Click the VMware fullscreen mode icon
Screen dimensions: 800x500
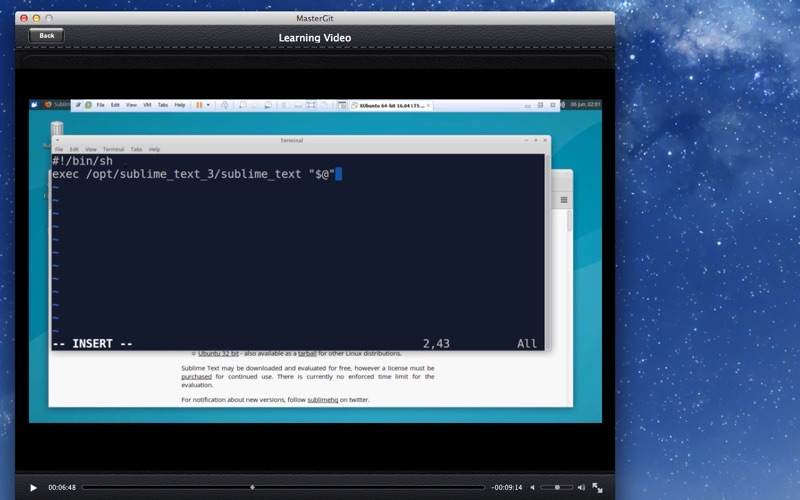(x=311, y=105)
